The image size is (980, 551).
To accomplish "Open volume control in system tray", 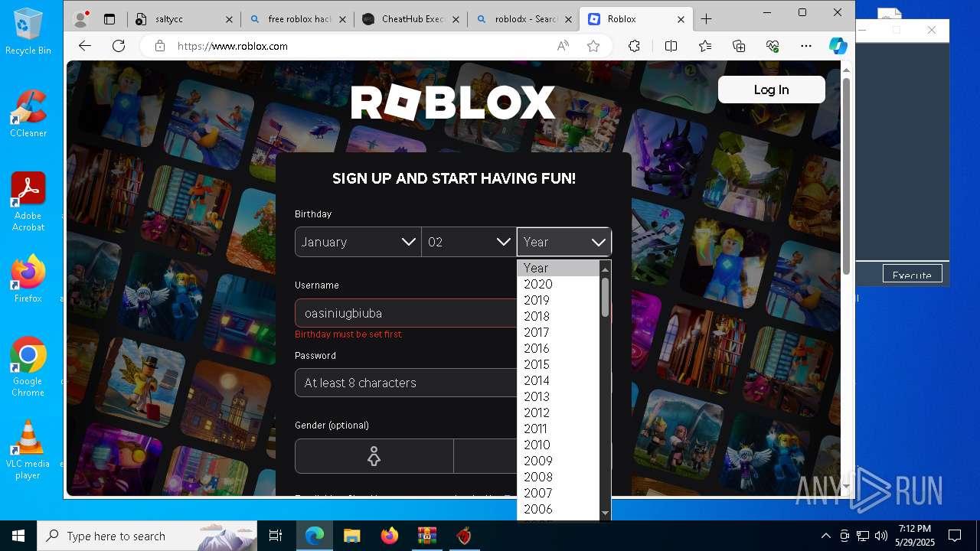I will coord(881,536).
